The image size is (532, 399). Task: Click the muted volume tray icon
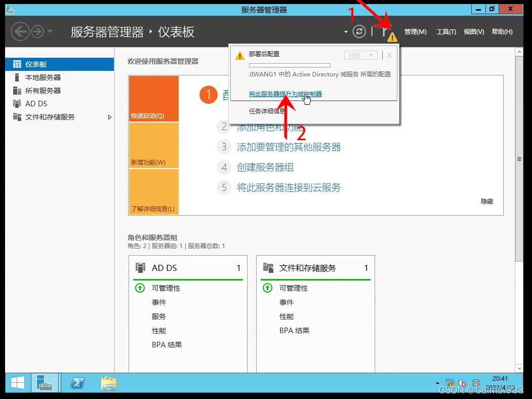pos(462,383)
